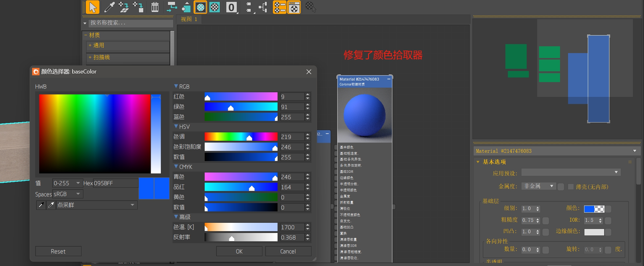Screen dimensions: 644x266
Task: Click move children layout icon
Action: point(172,7)
